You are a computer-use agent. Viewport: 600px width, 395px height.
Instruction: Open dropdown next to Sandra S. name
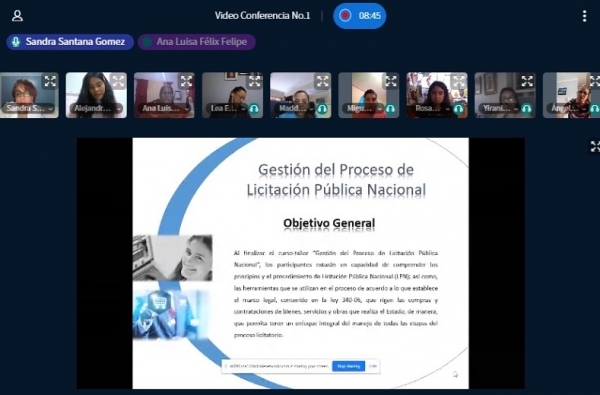(51, 109)
